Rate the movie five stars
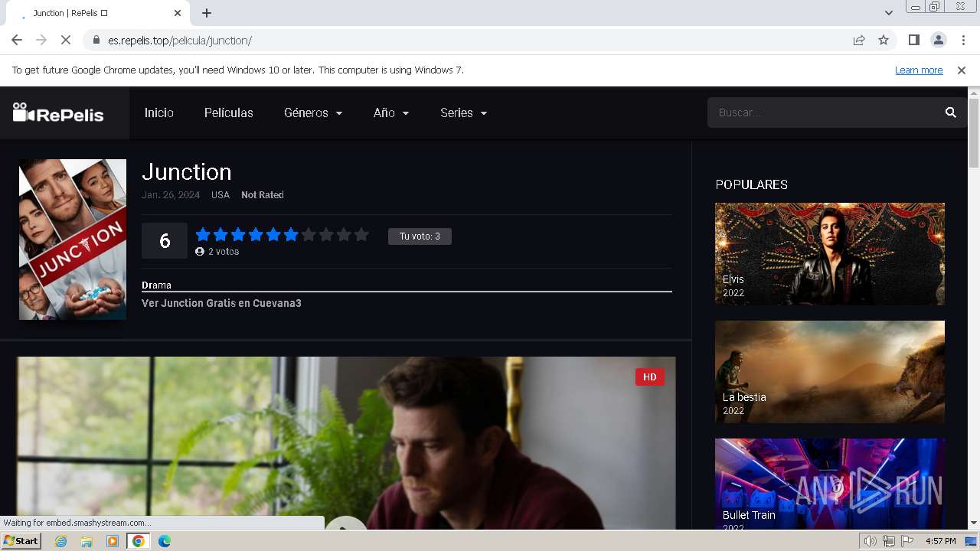This screenshot has width=980, height=551. (273, 235)
